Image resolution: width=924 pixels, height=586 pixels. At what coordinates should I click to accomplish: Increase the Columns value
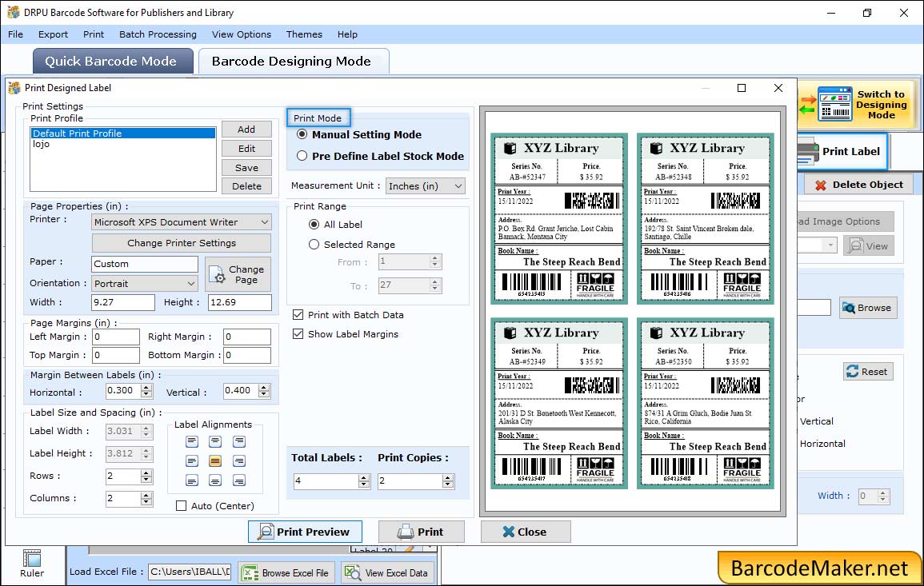[x=146, y=495]
